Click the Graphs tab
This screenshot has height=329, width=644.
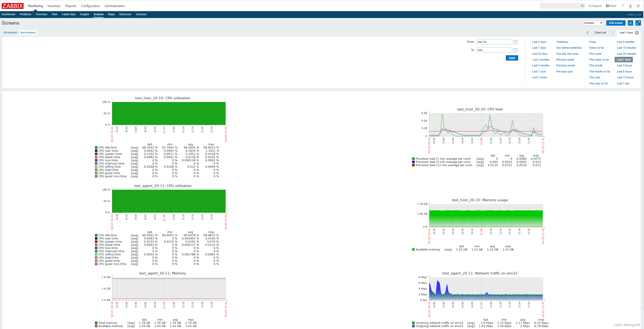pos(84,14)
